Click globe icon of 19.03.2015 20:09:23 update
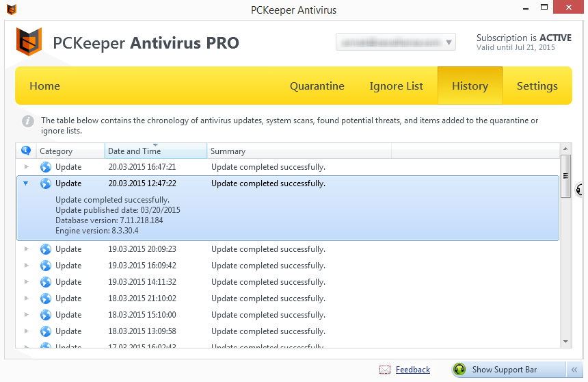 pos(46,249)
